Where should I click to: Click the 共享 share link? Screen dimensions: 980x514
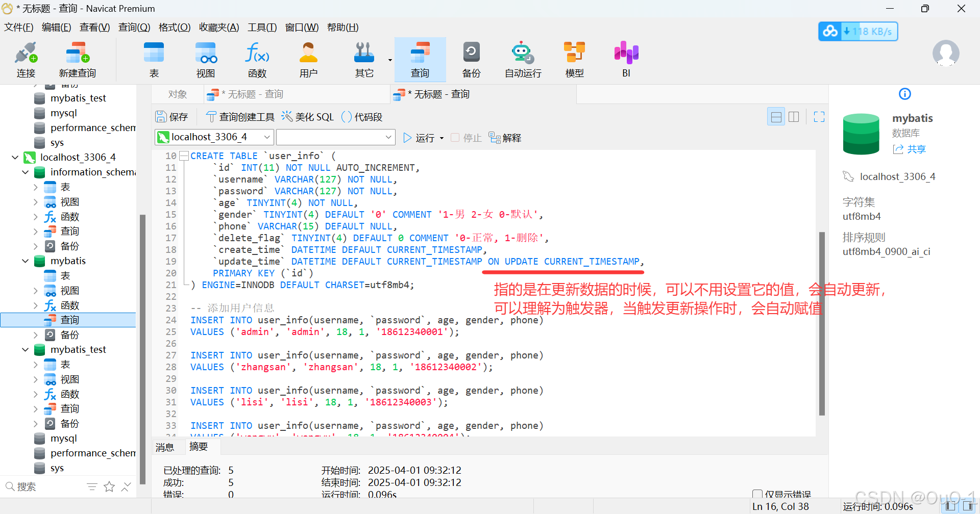[x=909, y=149]
